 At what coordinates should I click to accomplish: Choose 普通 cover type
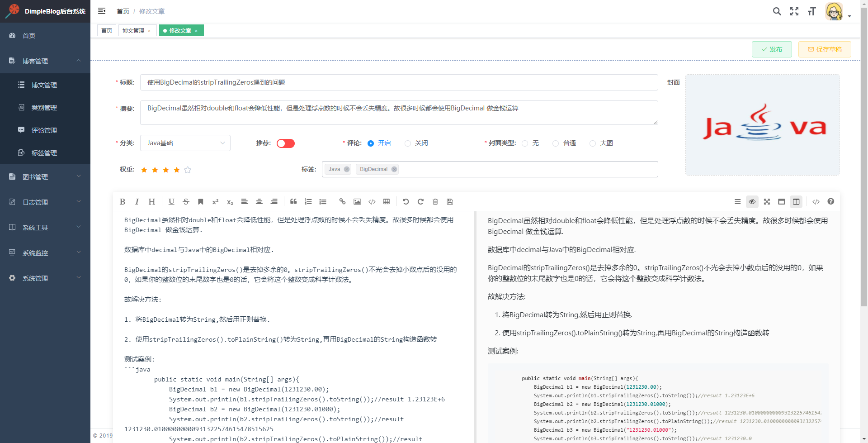coord(564,143)
